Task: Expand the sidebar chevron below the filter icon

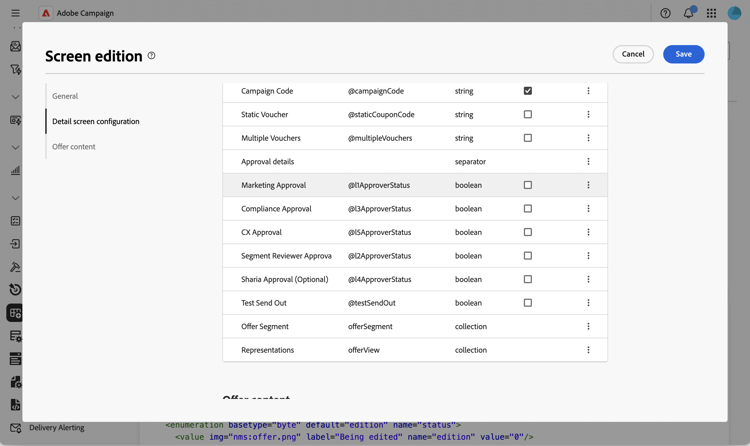Action: 15,97
